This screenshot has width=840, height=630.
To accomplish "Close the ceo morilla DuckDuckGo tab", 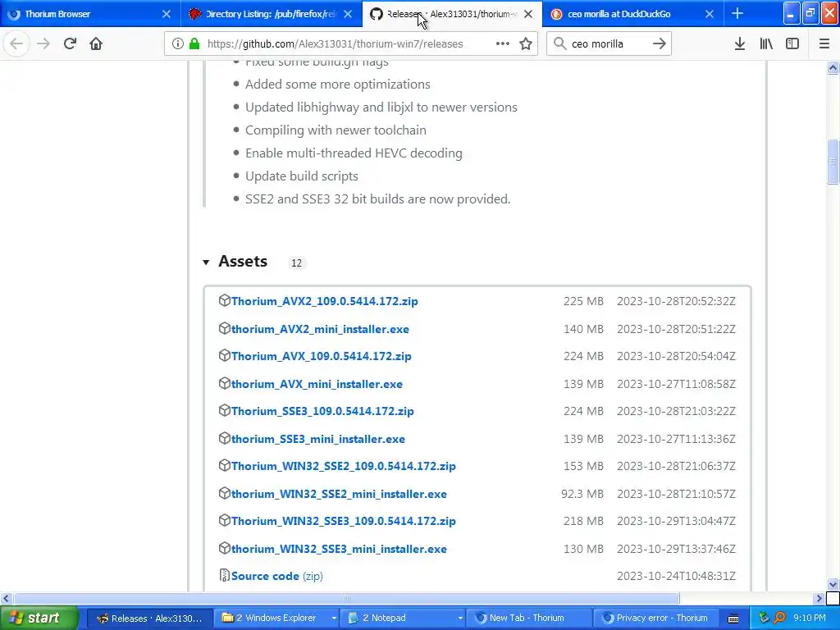I will coord(710,14).
